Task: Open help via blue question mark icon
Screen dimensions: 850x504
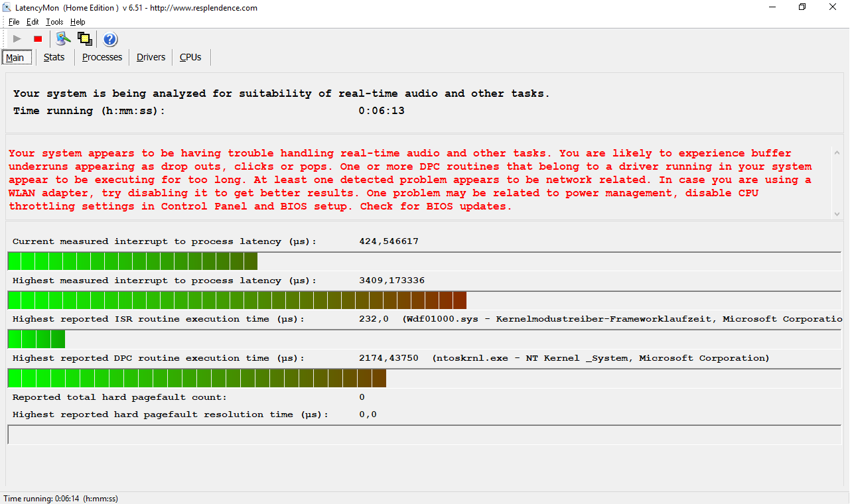Action: [x=111, y=39]
